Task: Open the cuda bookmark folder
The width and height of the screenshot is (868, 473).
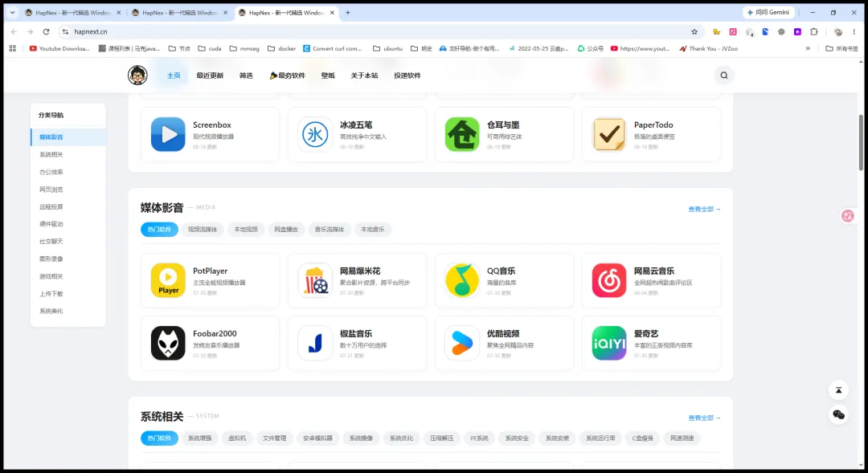Action: click(x=210, y=49)
